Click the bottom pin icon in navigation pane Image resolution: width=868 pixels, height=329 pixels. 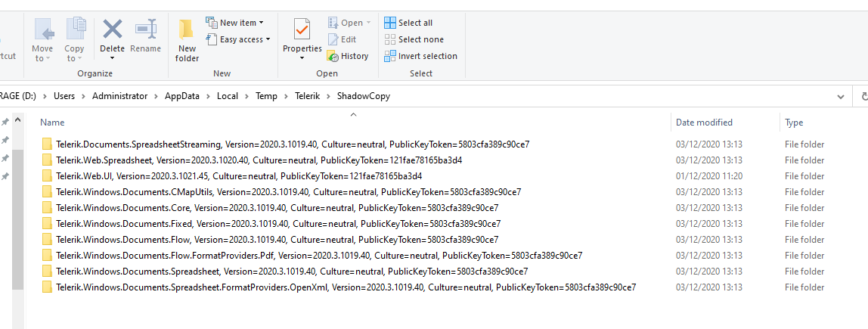[x=5, y=176]
